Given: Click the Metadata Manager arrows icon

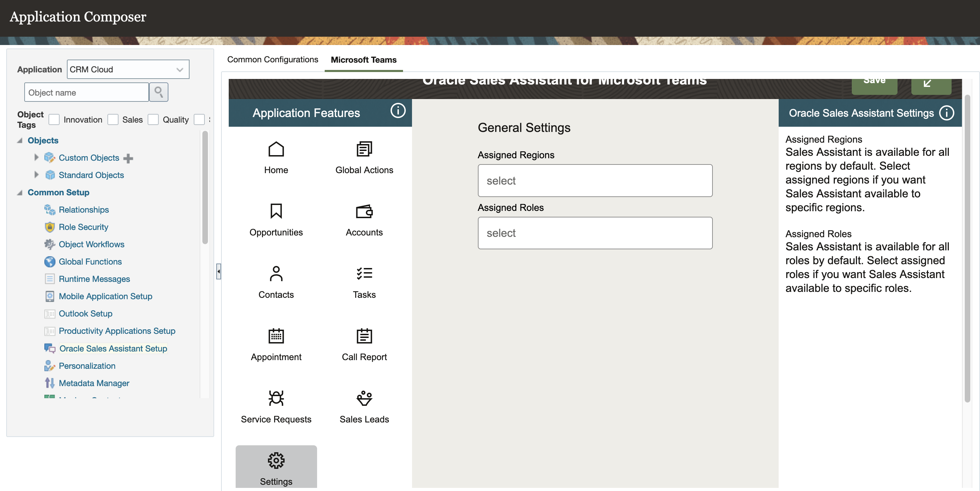Looking at the screenshot, I should coord(50,383).
